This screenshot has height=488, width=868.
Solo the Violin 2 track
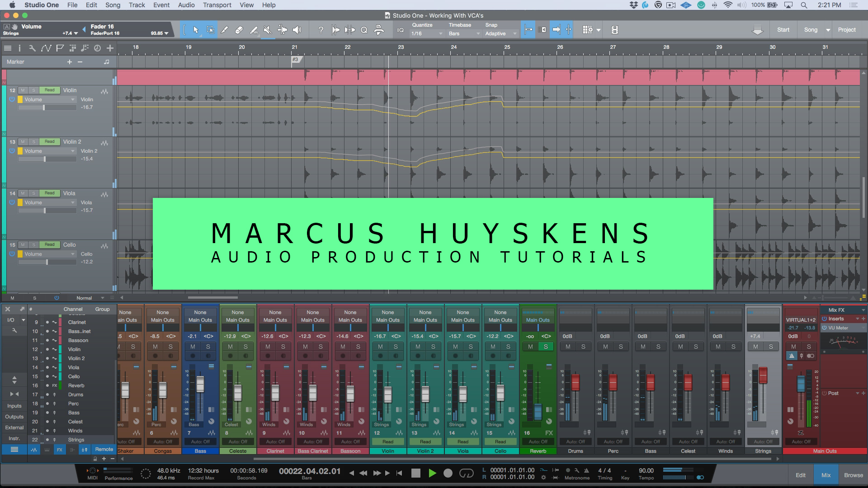click(33, 142)
